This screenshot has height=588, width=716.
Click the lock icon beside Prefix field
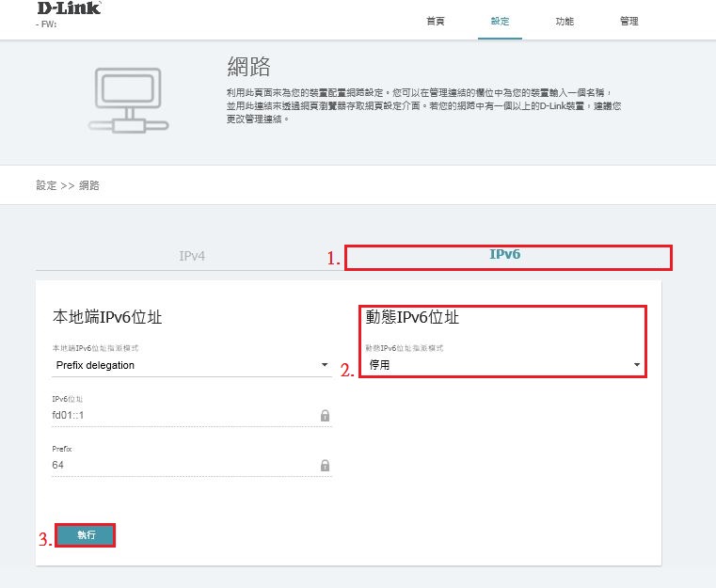(x=325, y=465)
